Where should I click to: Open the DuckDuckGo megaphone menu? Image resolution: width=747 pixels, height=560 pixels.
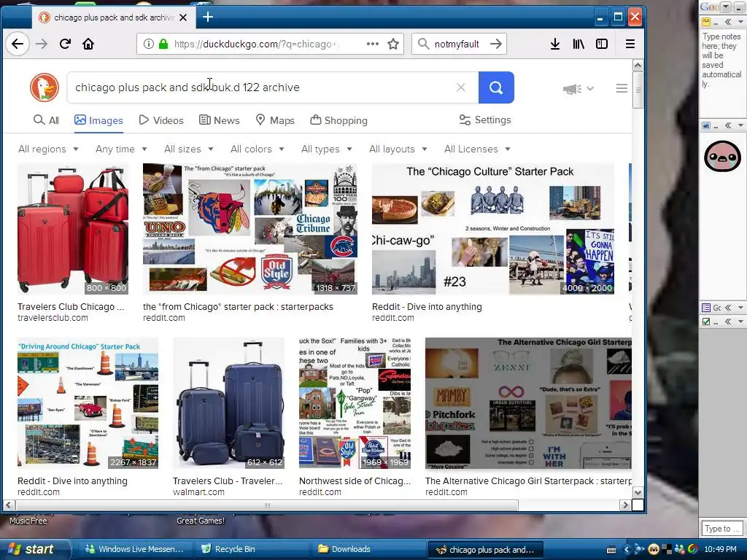tap(578, 88)
